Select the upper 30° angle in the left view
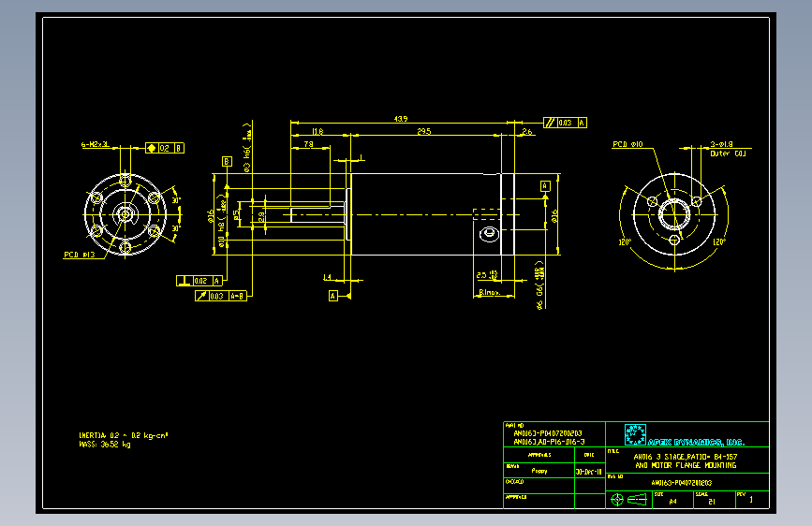The image size is (812, 526). coord(176,200)
